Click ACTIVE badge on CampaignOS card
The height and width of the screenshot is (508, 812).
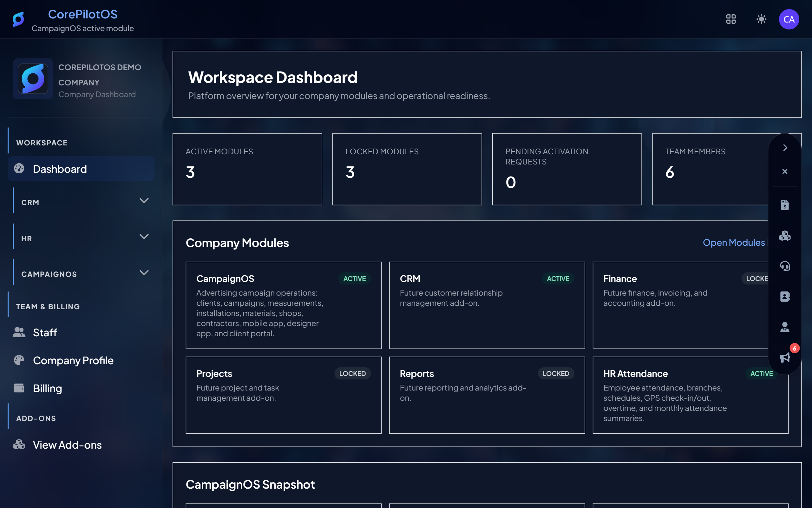point(354,278)
